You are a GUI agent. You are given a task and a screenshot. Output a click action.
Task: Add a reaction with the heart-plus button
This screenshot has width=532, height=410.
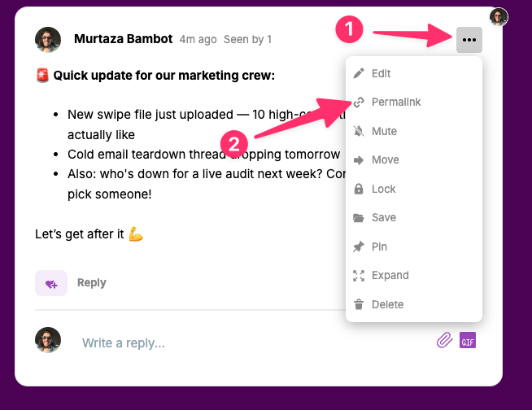point(51,283)
